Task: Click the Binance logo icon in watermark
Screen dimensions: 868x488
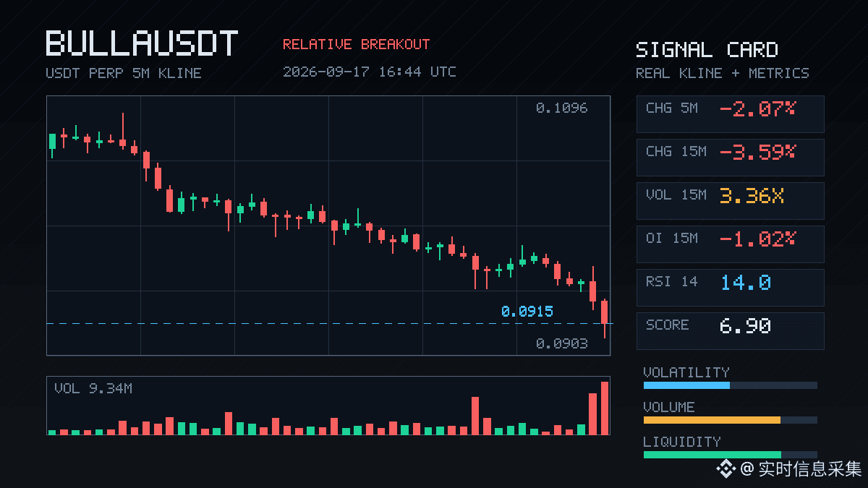Action: tap(726, 469)
